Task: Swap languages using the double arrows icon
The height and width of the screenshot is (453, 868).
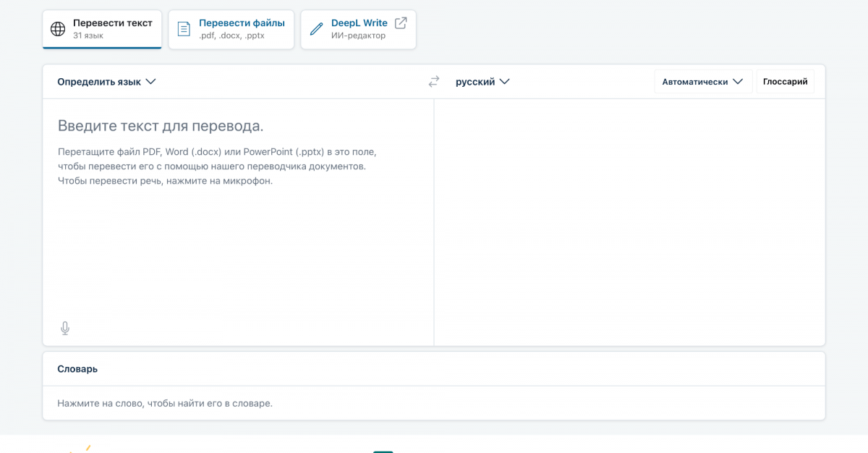Action: (x=433, y=81)
